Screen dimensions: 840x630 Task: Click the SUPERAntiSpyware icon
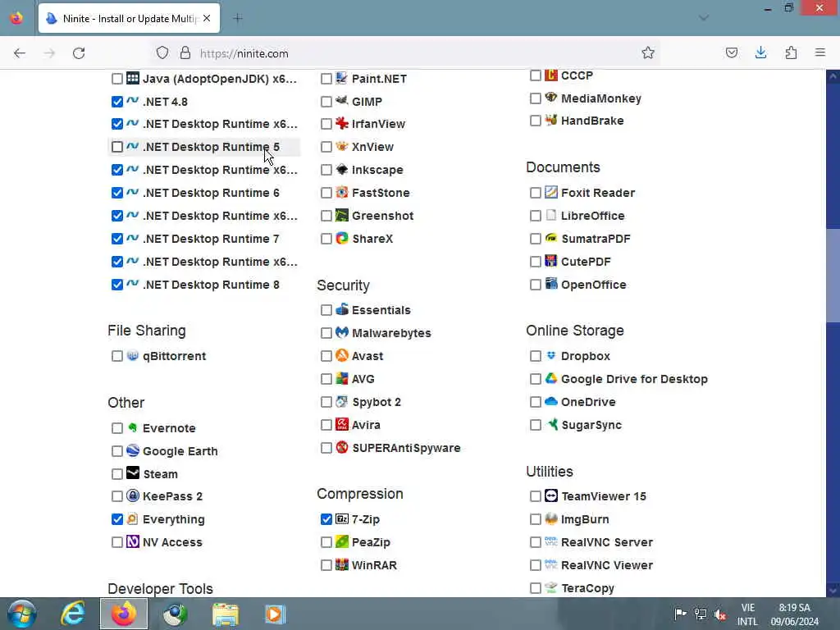point(342,447)
